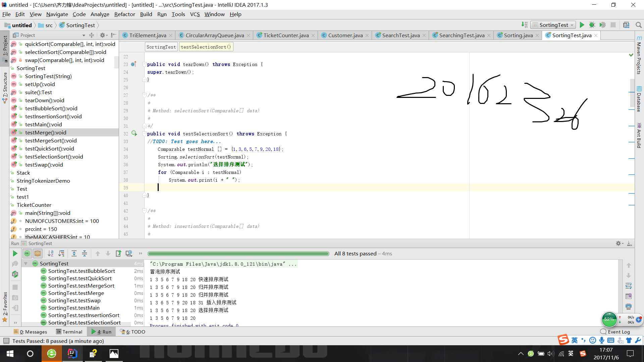Click the Collapse all tests tree icon
644x362 pixels.
point(85,253)
